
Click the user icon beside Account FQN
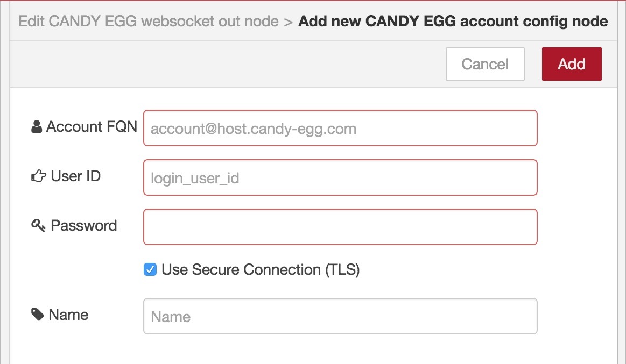[x=37, y=127]
